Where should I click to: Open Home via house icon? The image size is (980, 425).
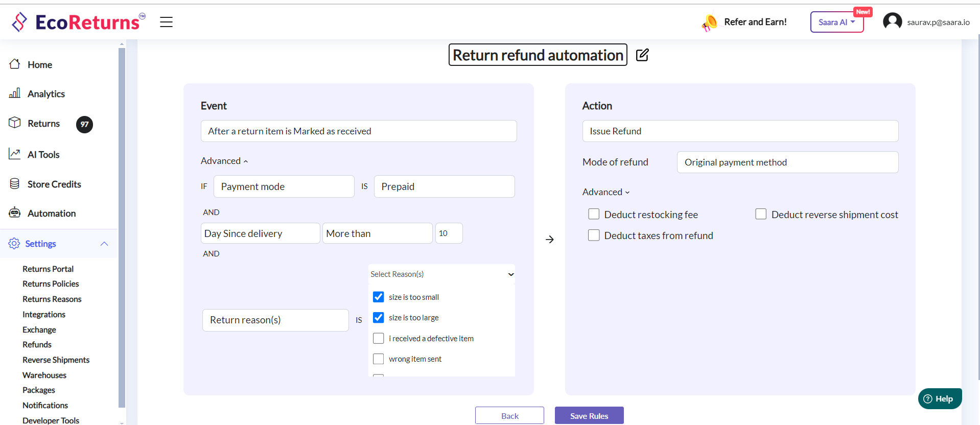(15, 64)
